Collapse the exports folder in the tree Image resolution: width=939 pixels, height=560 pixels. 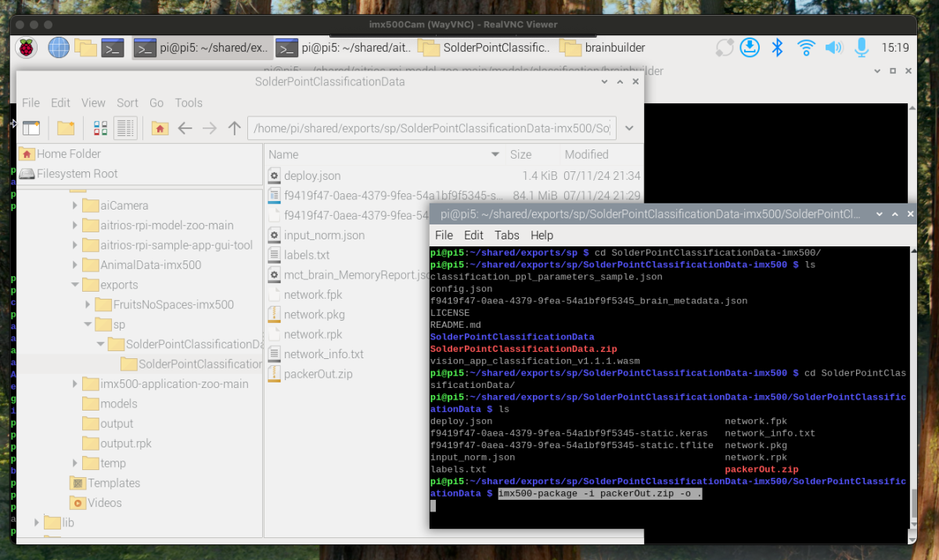point(74,285)
